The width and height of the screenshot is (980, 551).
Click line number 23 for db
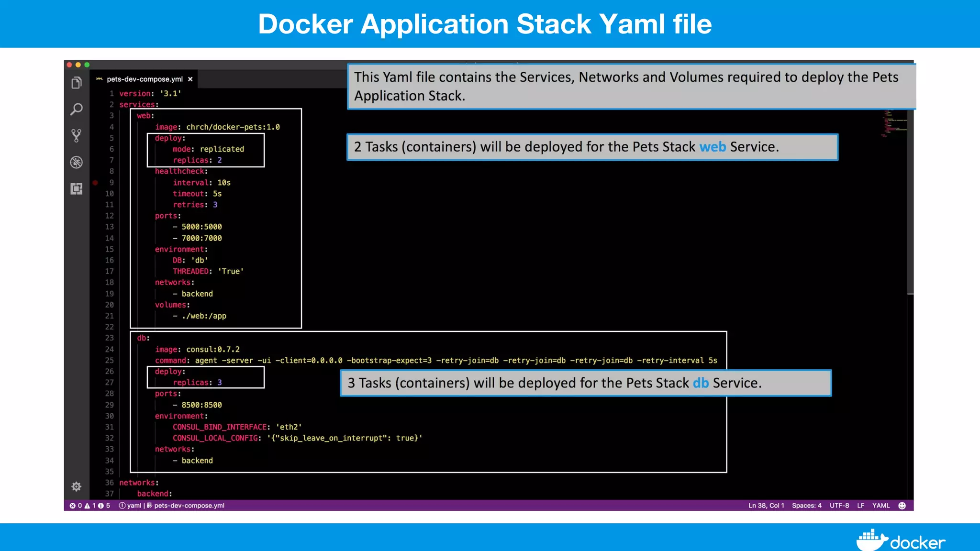[110, 338]
